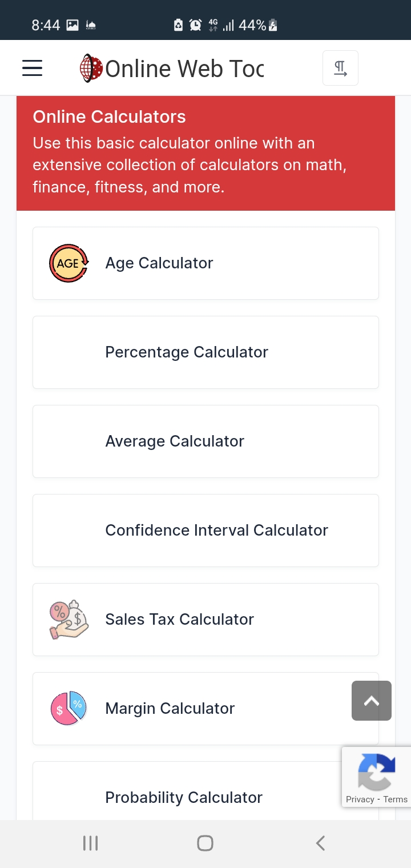Tap the Online Web Tools globe logo
Viewport: 411px width, 868px height.
pos(91,69)
